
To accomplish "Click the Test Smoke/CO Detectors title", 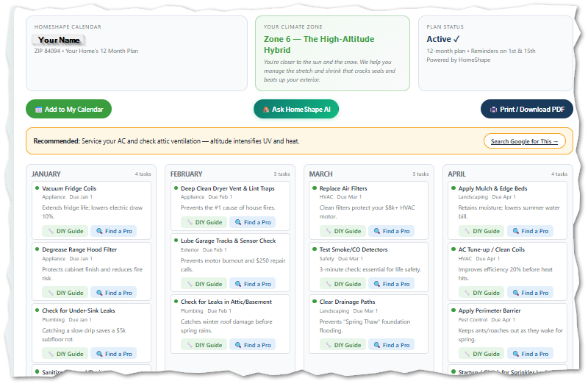I will click(x=354, y=249).
